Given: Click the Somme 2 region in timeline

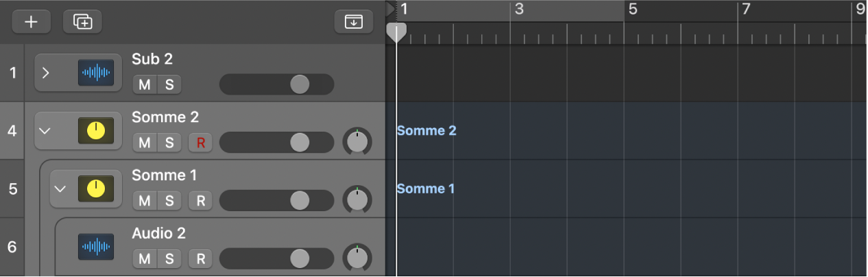Looking at the screenshot, I should [426, 130].
